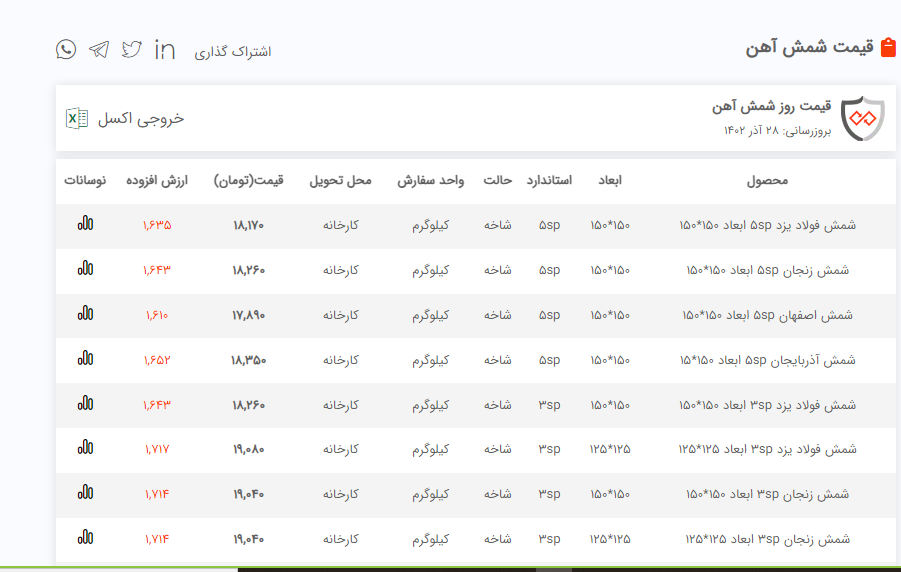Screen dimensions: 901x572
Task: Click price 18,170 in first row
Action: pyautogui.click(x=248, y=225)
